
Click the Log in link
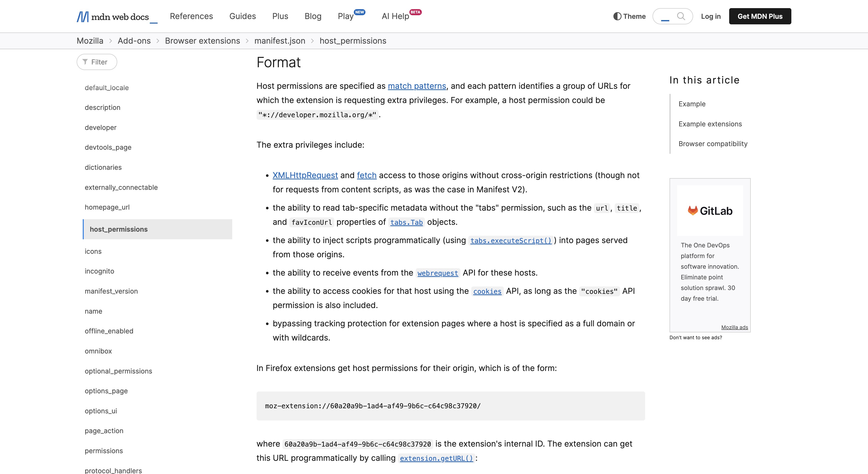click(x=710, y=16)
